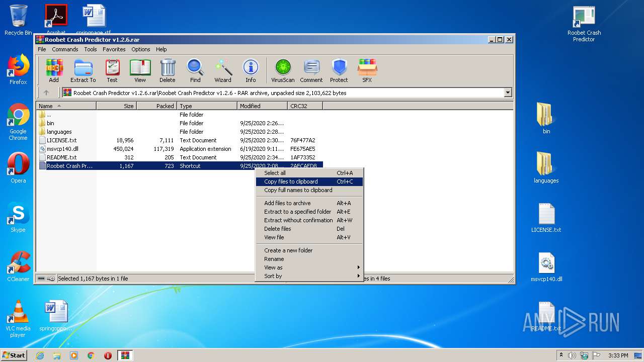Go up one folder level arrow

(46, 93)
